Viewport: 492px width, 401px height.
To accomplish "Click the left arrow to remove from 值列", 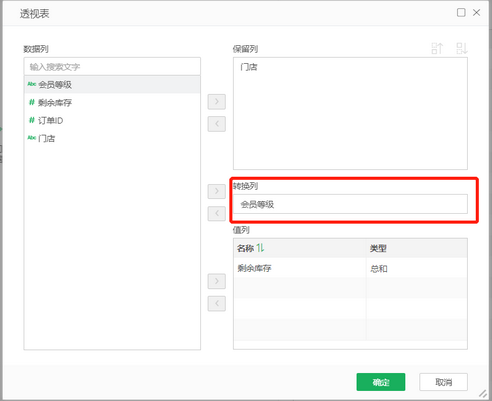I will point(217,303).
